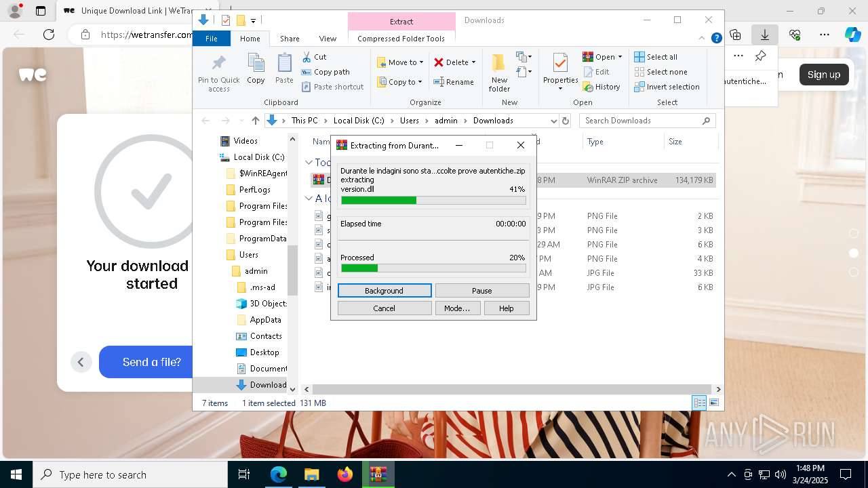Collapse the Today group chevron

[x=309, y=162]
